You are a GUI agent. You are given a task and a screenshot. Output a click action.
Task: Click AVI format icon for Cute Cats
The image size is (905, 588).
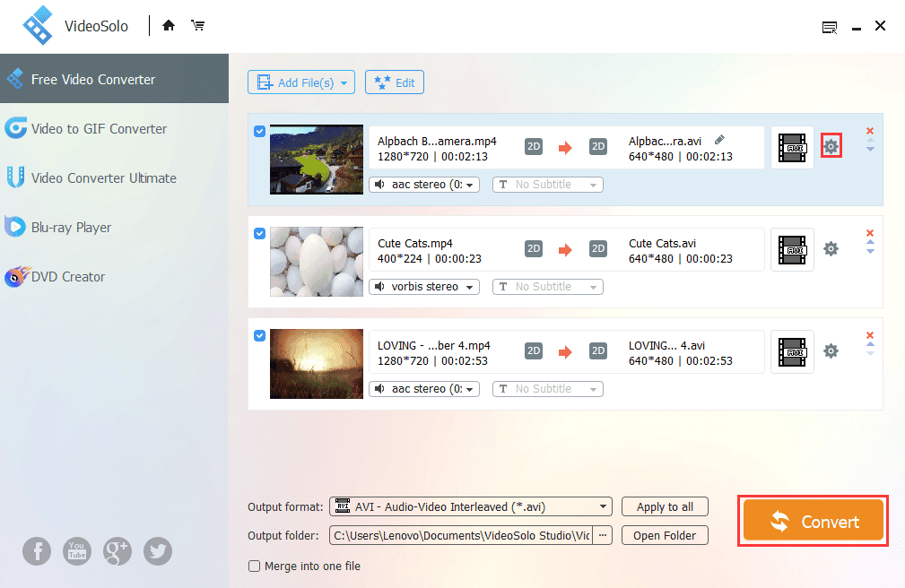coord(792,250)
